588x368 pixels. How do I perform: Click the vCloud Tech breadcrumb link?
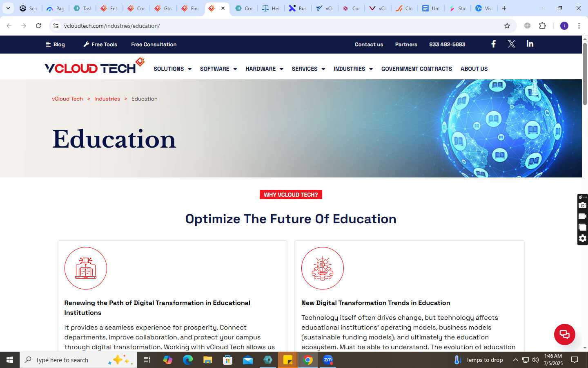[x=67, y=99]
